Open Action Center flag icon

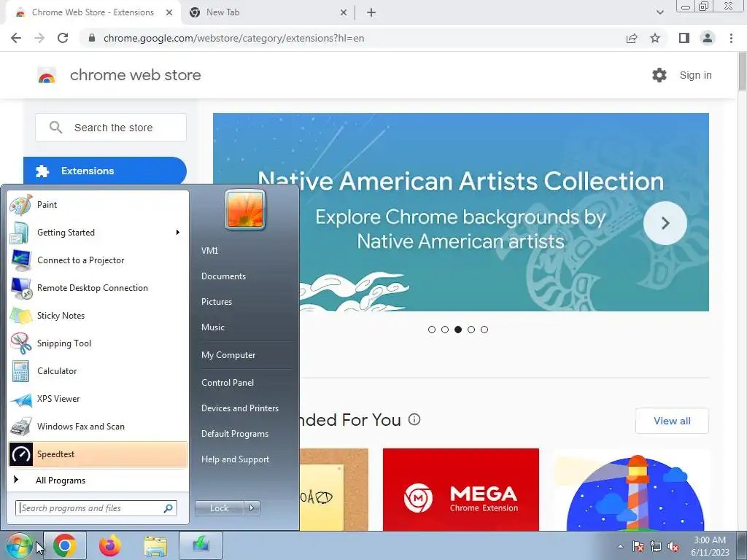tap(638, 546)
